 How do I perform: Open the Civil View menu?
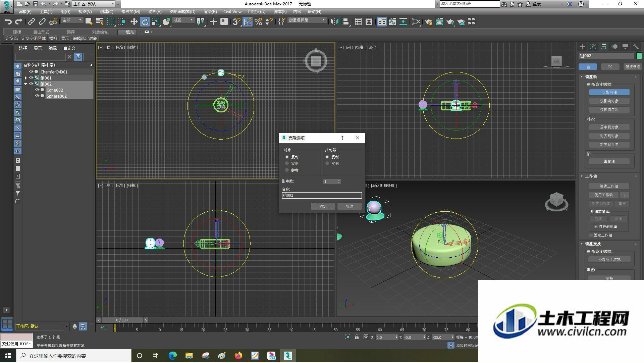(x=232, y=12)
